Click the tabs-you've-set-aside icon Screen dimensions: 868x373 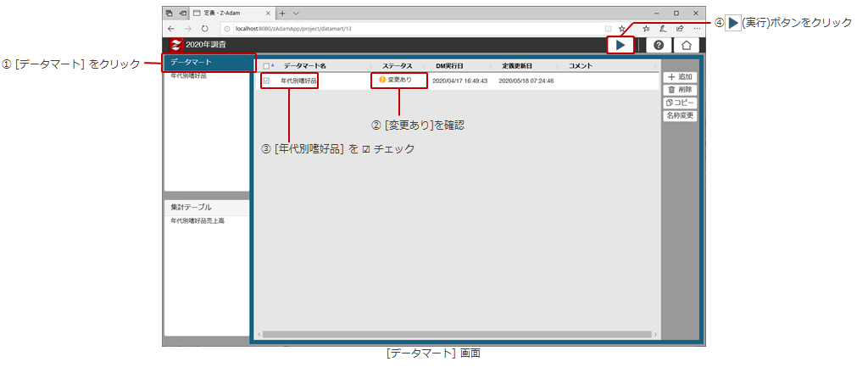[170, 13]
